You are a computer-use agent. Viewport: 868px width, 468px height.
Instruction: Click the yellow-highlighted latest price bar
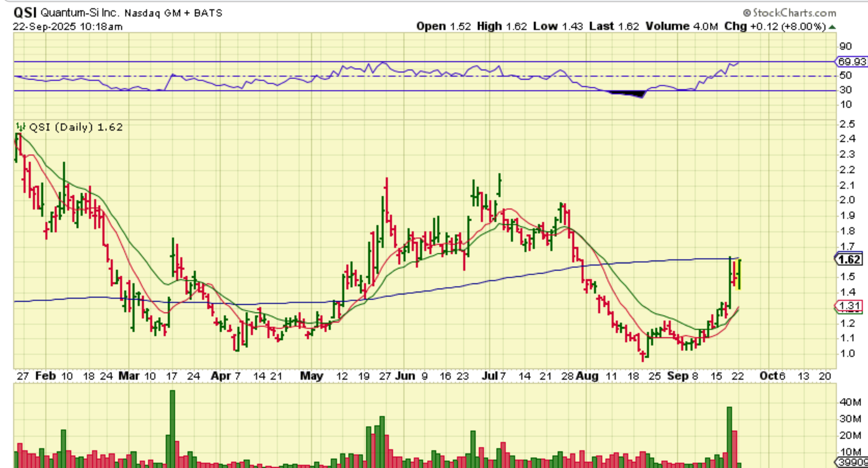pos(739,274)
